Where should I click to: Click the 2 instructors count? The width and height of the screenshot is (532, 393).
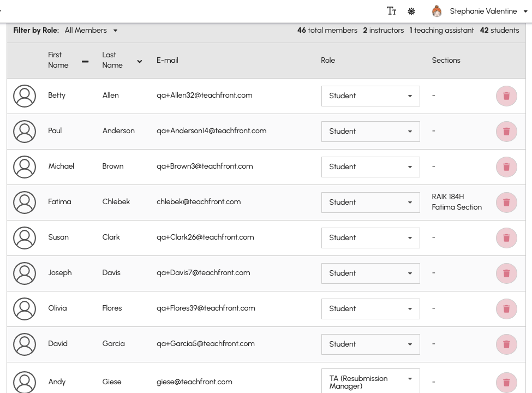coord(384,30)
